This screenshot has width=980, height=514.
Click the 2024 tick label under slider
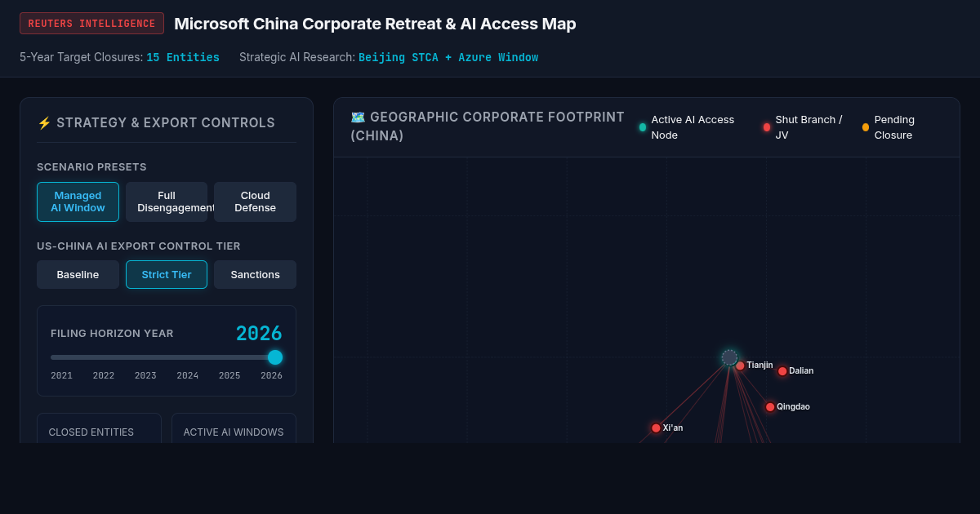[188, 375]
